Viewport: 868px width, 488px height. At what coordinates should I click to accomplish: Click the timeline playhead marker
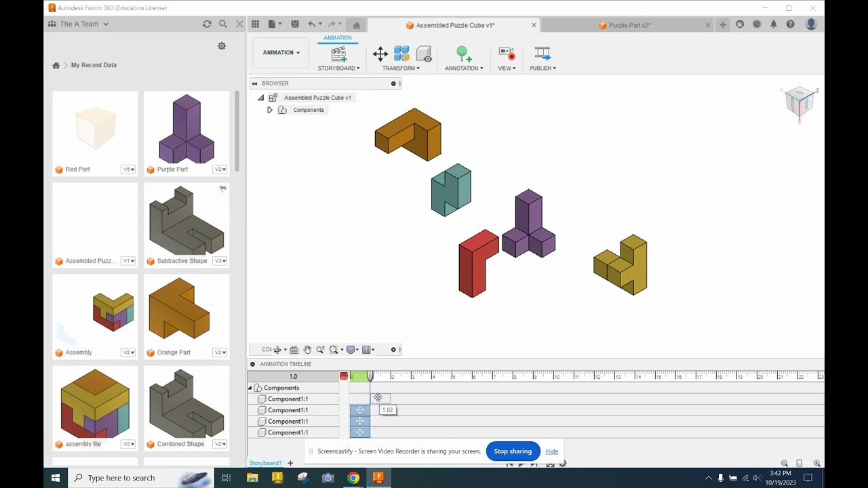pos(370,375)
